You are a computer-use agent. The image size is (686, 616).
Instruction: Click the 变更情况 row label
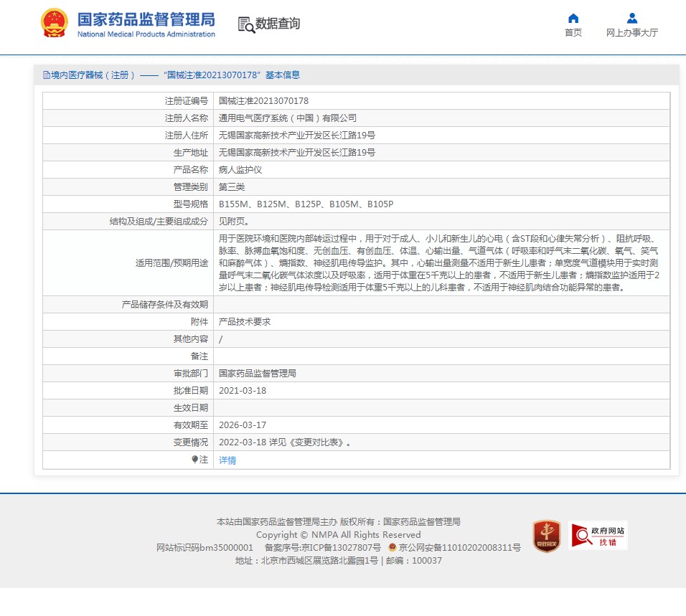coord(191,442)
